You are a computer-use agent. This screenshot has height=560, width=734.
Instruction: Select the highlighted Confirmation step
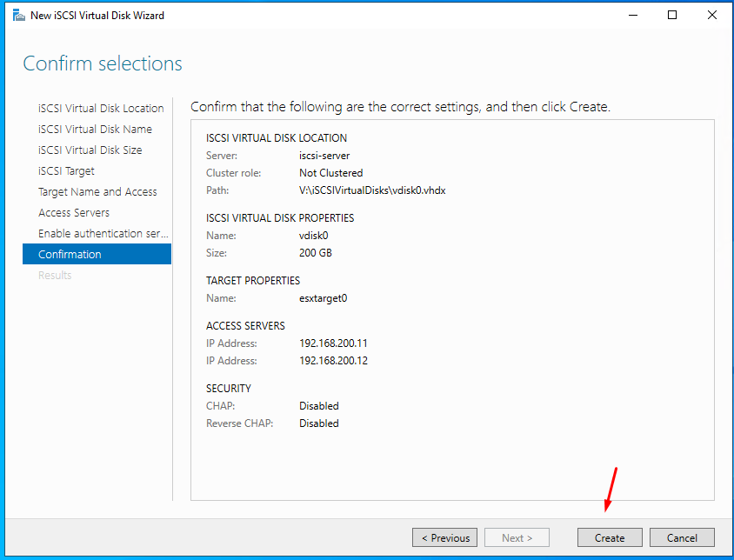[70, 255]
